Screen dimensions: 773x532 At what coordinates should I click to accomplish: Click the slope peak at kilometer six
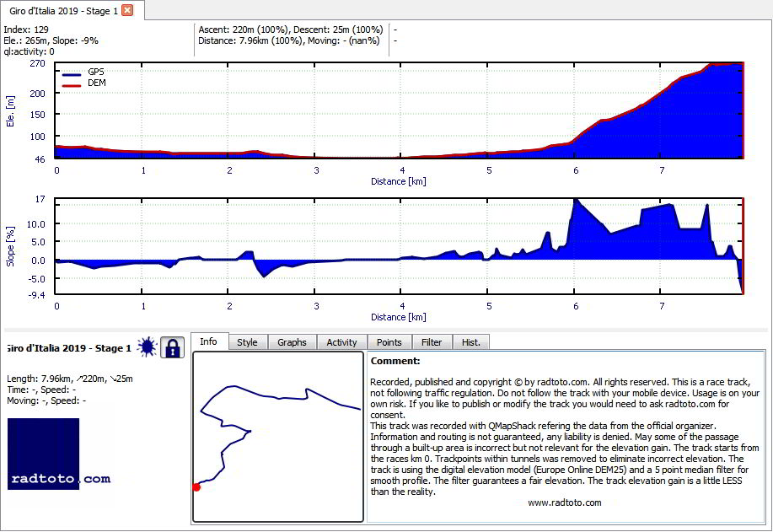(576, 200)
